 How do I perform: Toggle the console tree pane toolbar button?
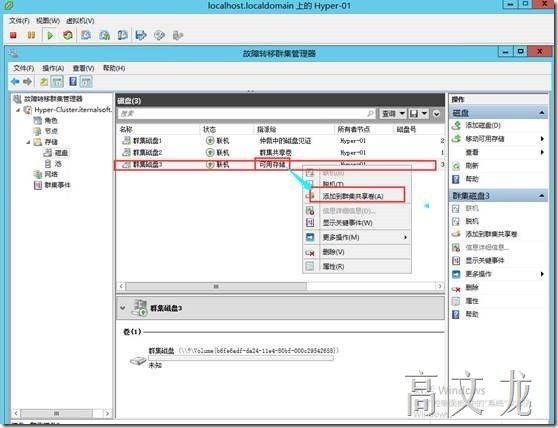[57, 82]
